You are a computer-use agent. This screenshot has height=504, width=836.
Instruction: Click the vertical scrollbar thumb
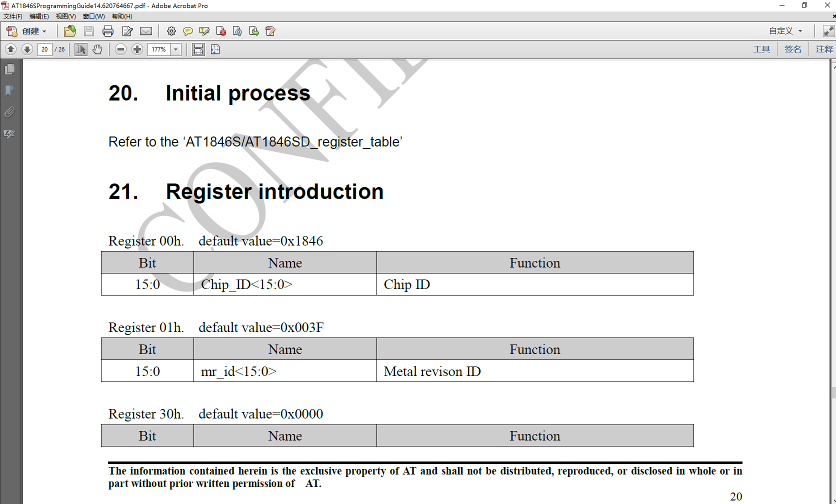(833, 392)
